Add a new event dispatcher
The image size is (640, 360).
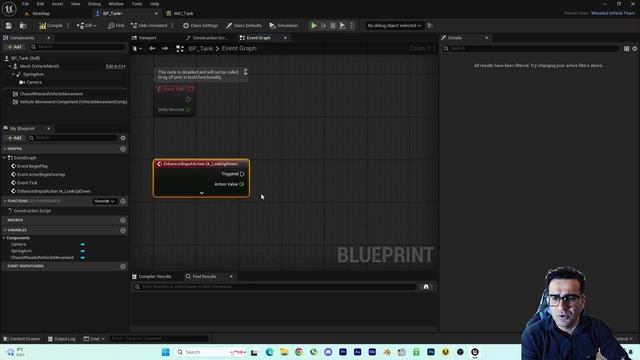pyautogui.click(x=123, y=266)
